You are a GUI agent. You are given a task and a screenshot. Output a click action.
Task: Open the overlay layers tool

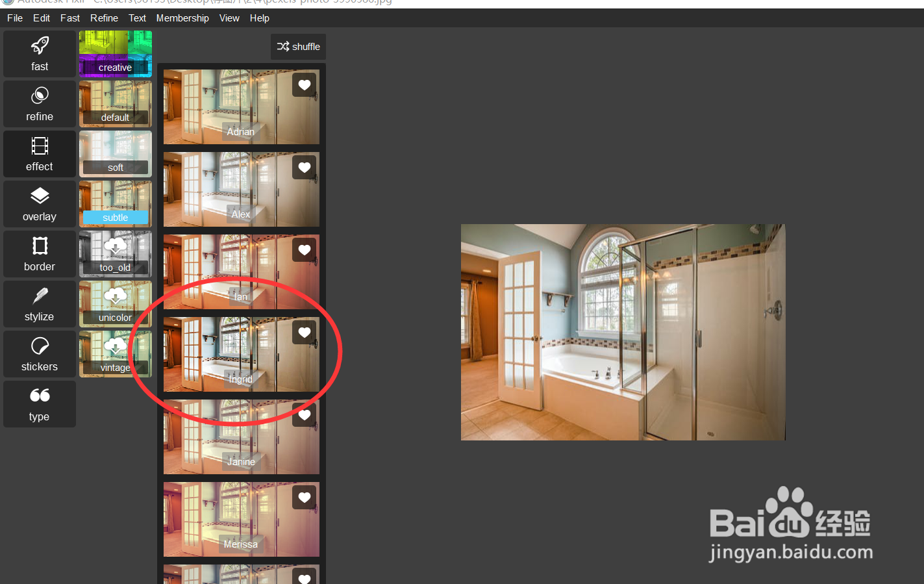click(40, 204)
